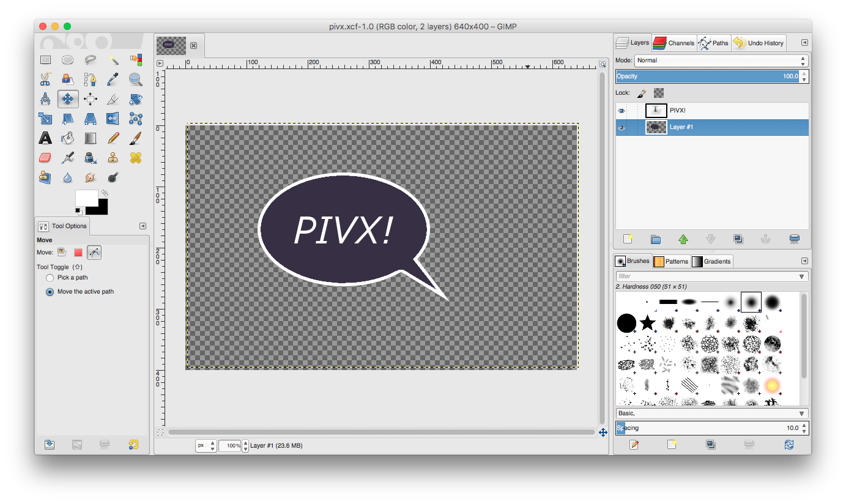Open the brush filter tag dropdown
Image resolution: width=846 pixels, height=504 pixels.
point(802,276)
